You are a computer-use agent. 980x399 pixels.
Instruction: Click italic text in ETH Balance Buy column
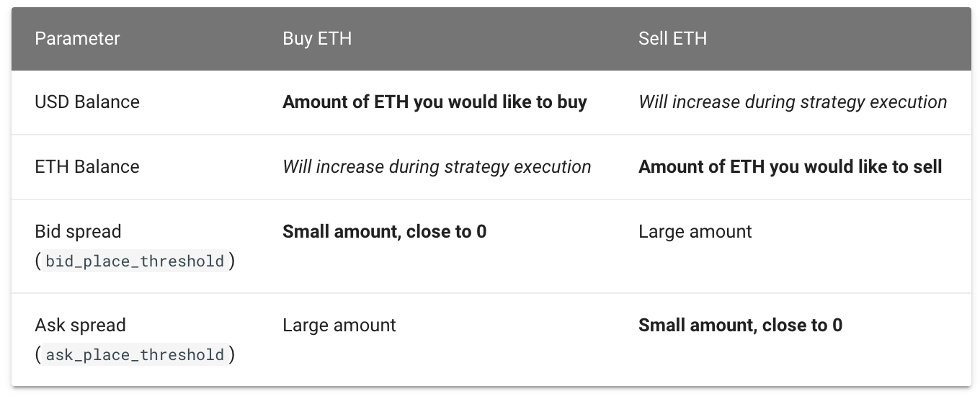point(437,167)
